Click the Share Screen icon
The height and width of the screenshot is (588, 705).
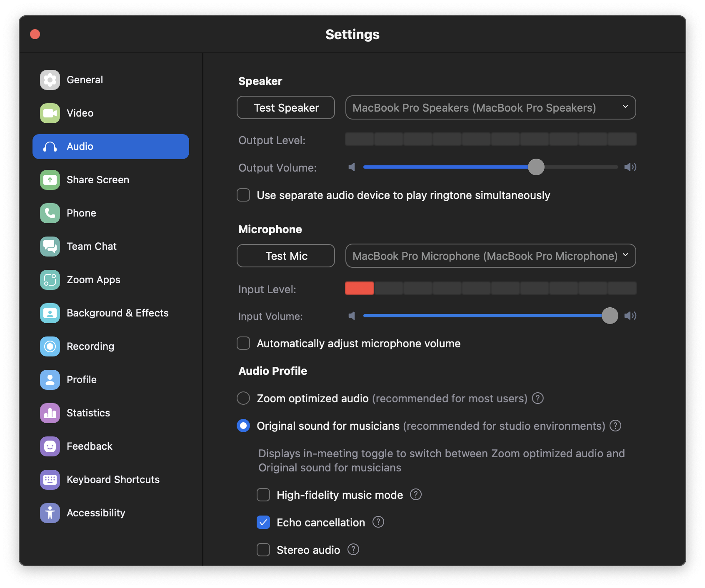pyautogui.click(x=50, y=180)
